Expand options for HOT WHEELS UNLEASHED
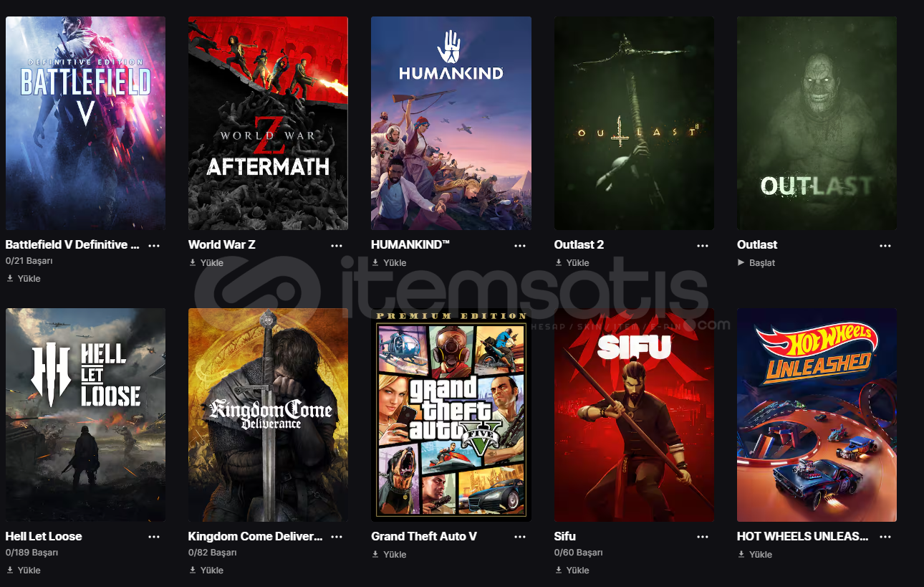The image size is (924, 587). tap(886, 537)
